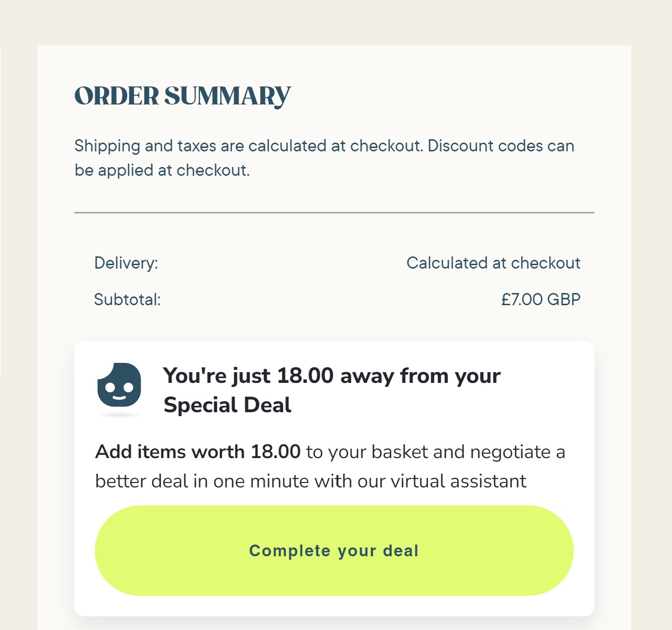Click the Delivery: label
This screenshot has height=630, width=672.
[126, 263]
